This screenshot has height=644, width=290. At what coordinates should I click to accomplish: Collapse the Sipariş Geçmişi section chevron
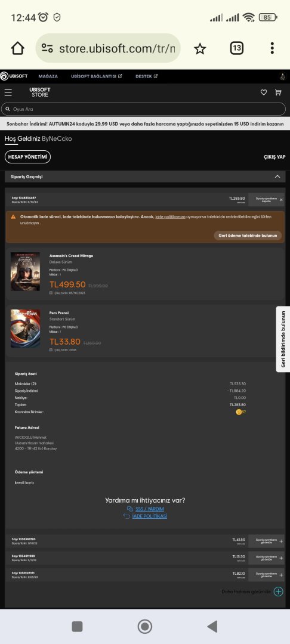pyautogui.click(x=277, y=177)
